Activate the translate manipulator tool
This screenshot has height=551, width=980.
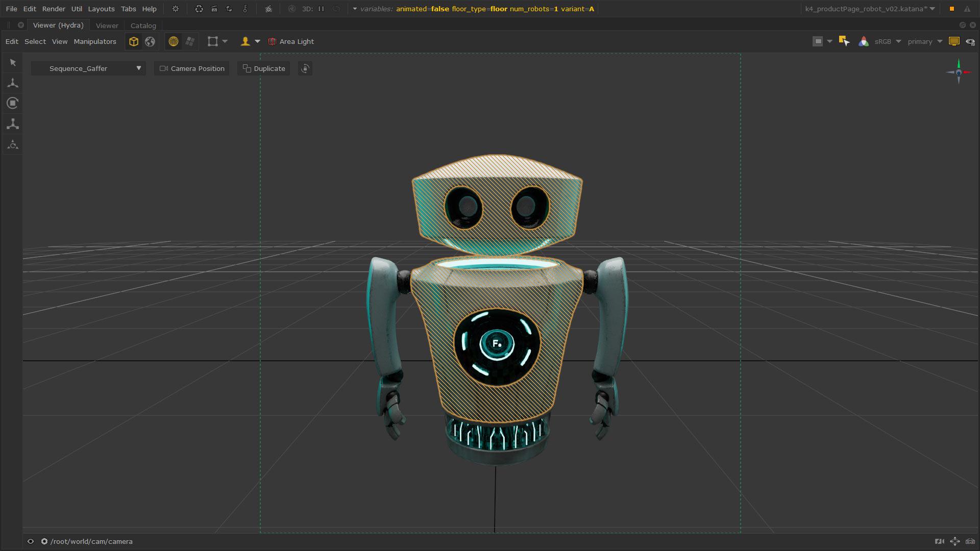pyautogui.click(x=13, y=83)
